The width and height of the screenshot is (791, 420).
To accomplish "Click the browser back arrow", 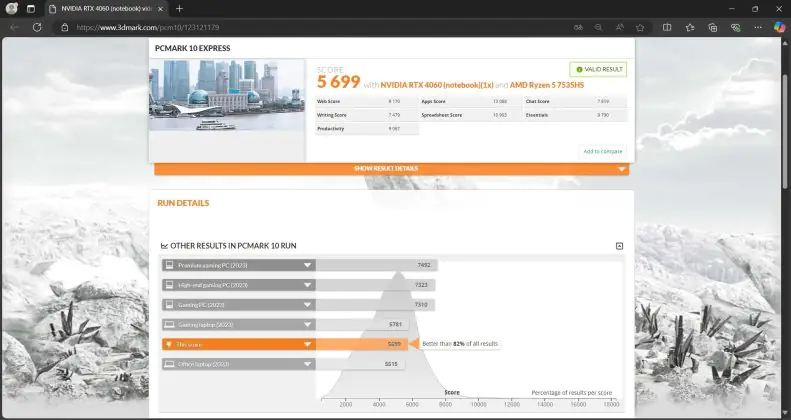I will pos(14,27).
